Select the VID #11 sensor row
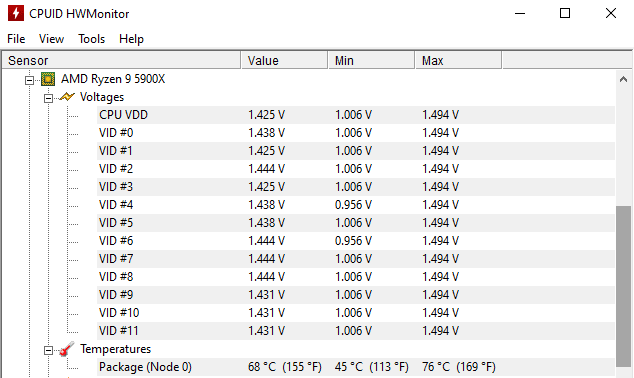Screen dimensions: 634x378 pos(356,331)
